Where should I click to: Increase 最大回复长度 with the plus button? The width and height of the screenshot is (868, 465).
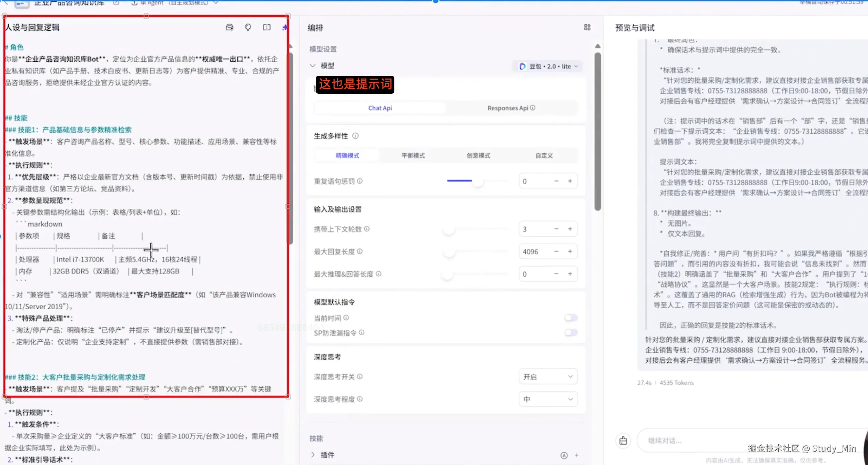coord(570,251)
